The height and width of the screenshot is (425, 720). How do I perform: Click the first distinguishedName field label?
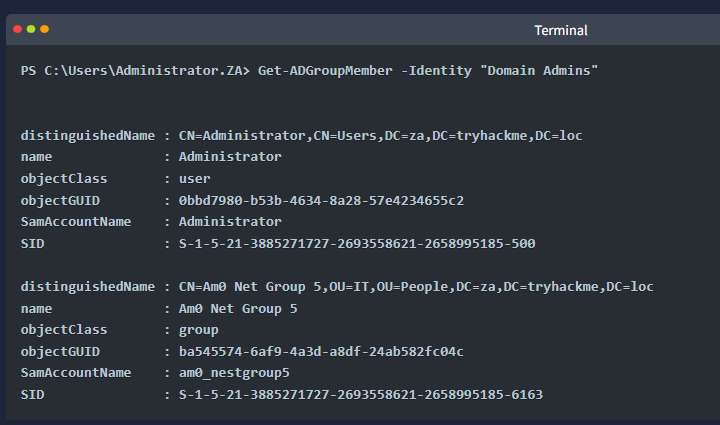click(88, 136)
